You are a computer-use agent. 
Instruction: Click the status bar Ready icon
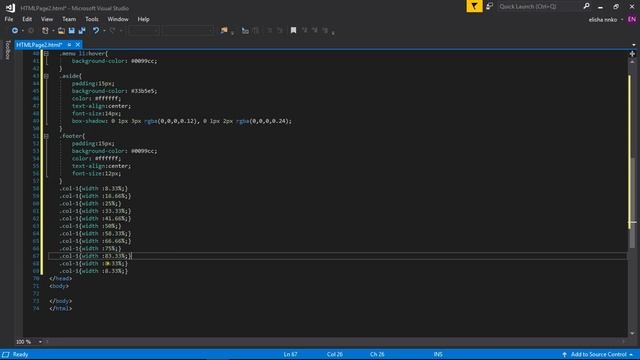6,354
